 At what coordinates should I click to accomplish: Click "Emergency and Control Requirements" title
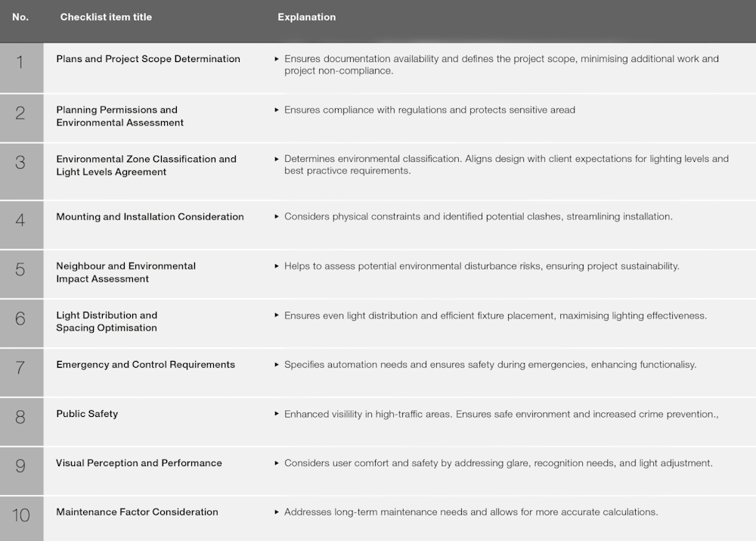tap(145, 365)
